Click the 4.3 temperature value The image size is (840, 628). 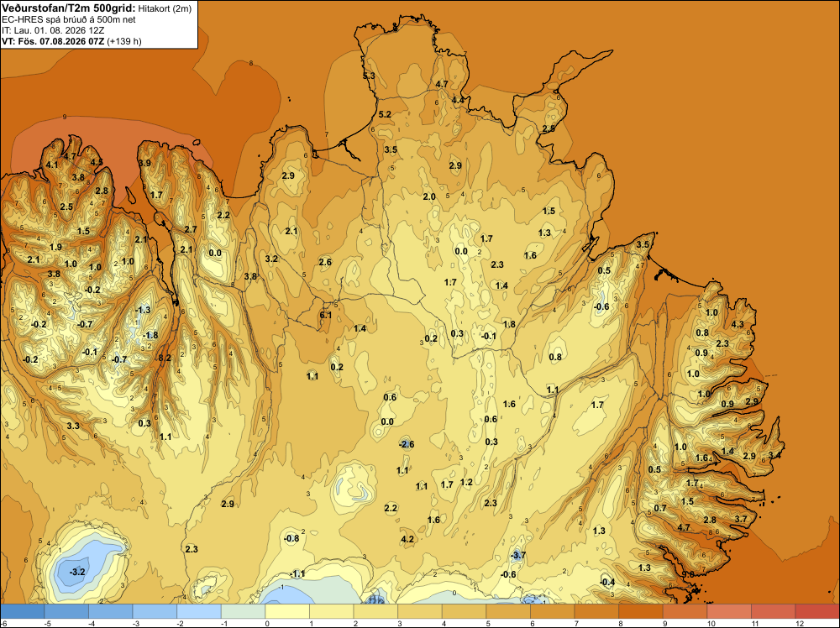click(x=738, y=324)
